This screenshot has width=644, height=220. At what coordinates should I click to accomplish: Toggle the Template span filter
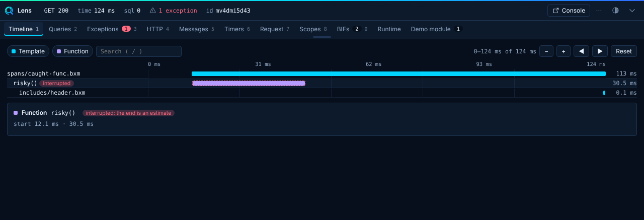[28, 51]
